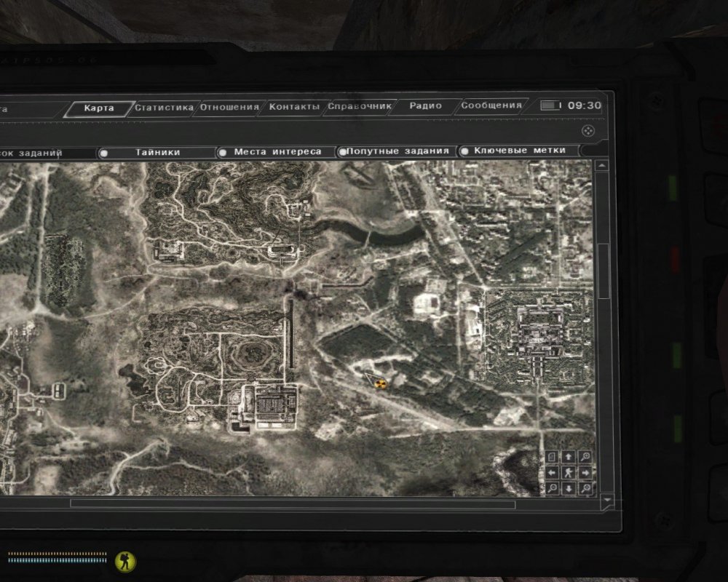The image size is (728, 582).
Task: Click the zoom out magnifier icon
Action: point(552,488)
